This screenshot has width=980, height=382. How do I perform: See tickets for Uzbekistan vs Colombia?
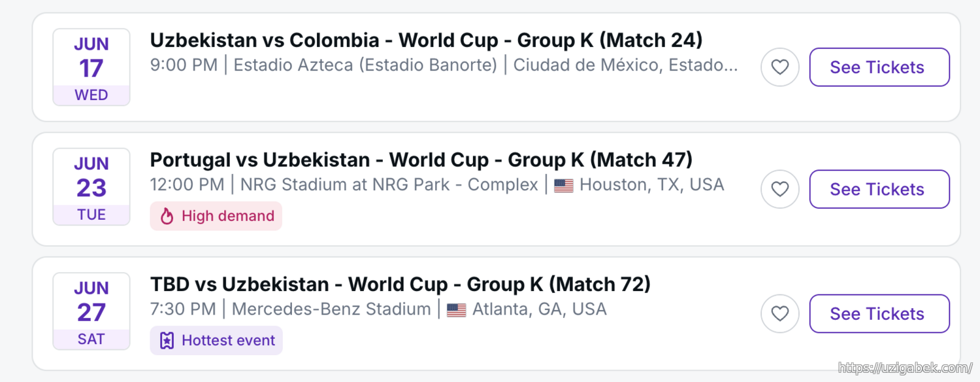tap(879, 67)
